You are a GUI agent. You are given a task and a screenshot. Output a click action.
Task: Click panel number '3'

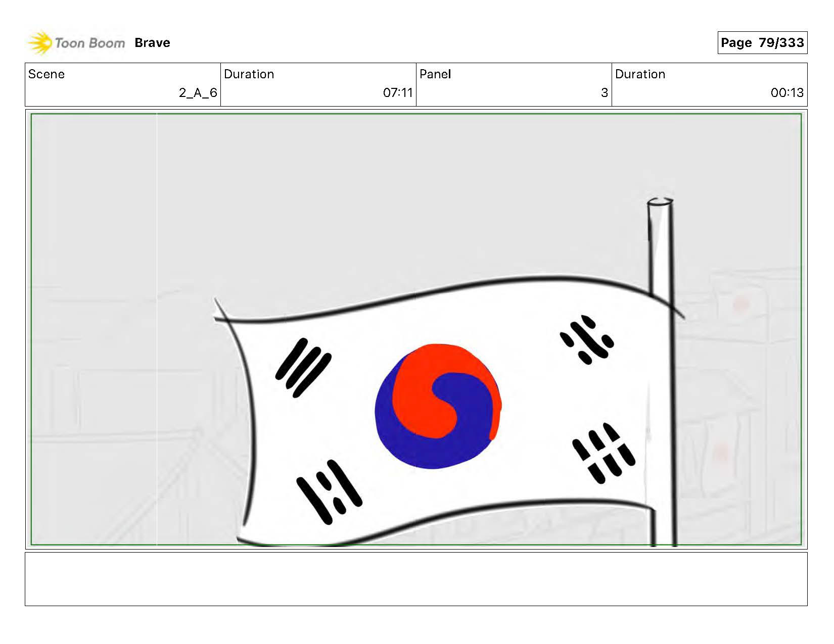click(604, 93)
